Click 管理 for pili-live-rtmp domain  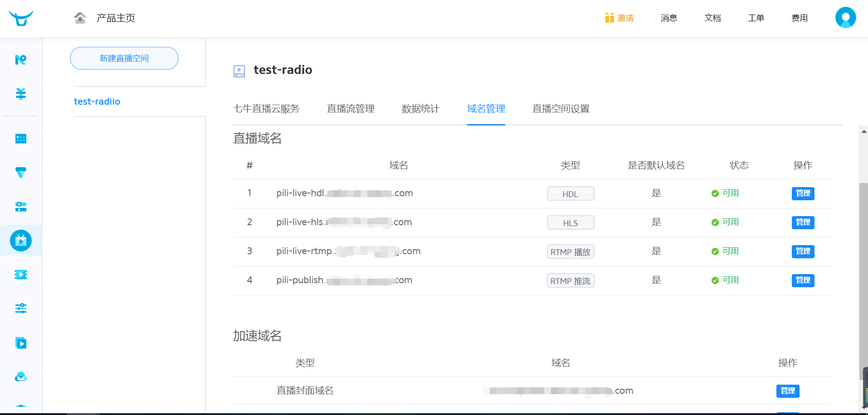(x=803, y=251)
